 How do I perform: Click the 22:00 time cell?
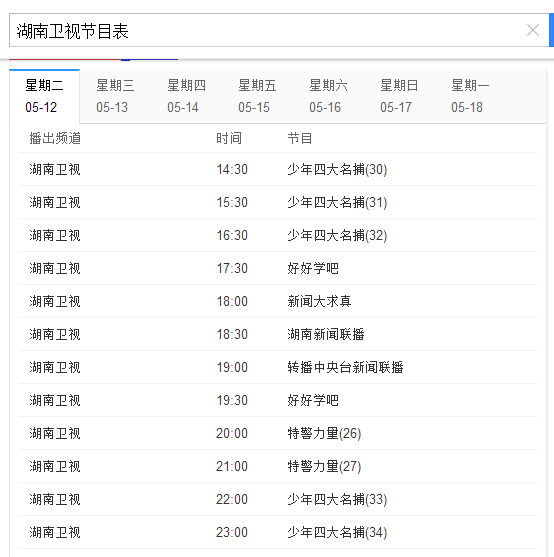click(x=232, y=500)
